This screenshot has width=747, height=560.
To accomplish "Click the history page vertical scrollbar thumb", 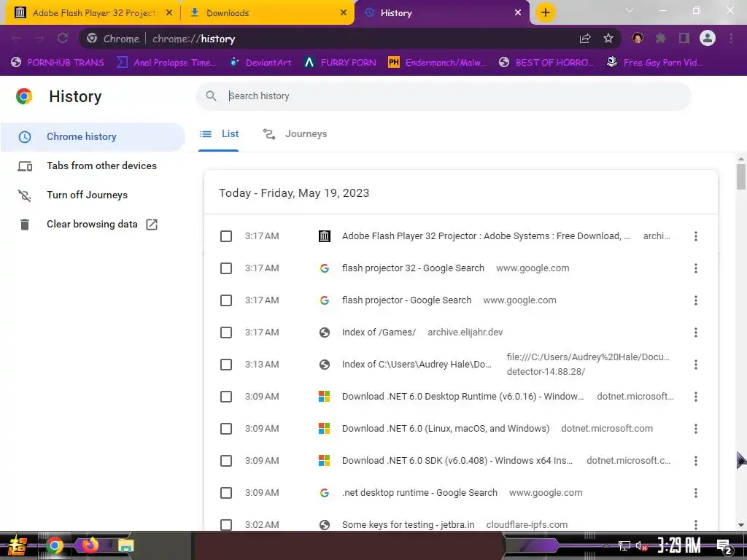I will pos(741,176).
